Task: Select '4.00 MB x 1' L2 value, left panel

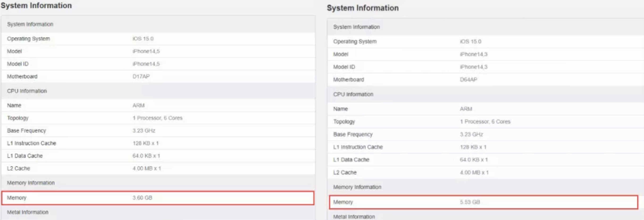Action: [x=147, y=169]
